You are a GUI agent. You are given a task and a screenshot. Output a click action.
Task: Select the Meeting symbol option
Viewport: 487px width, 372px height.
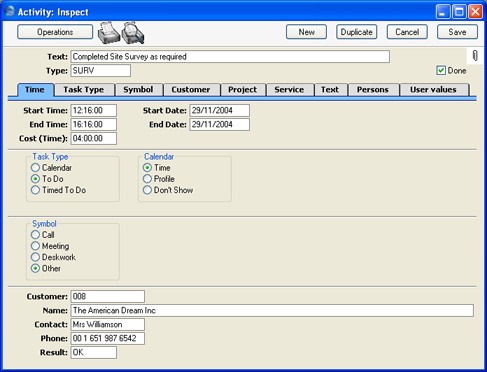[x=35, y=246]
